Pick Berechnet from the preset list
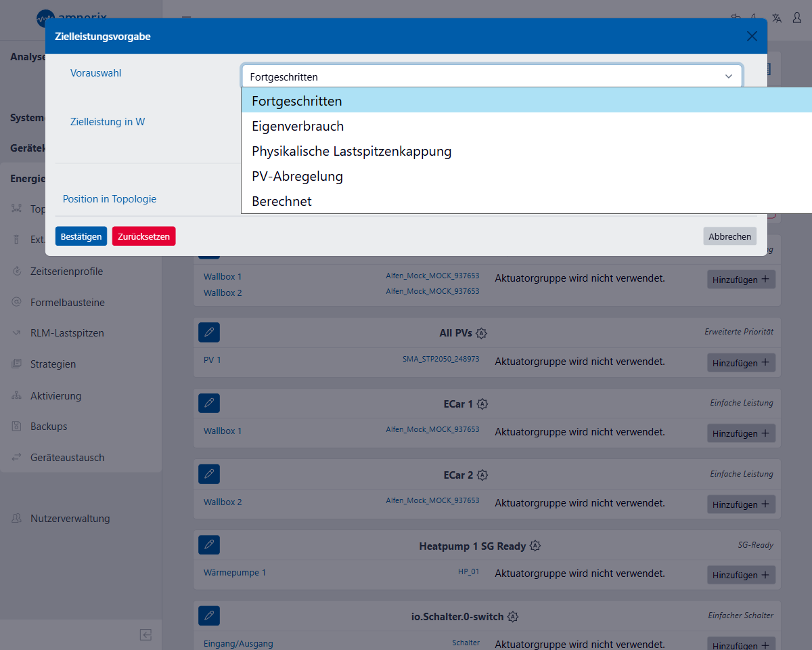Screen dimensions: 812x650 pos(281,201)
